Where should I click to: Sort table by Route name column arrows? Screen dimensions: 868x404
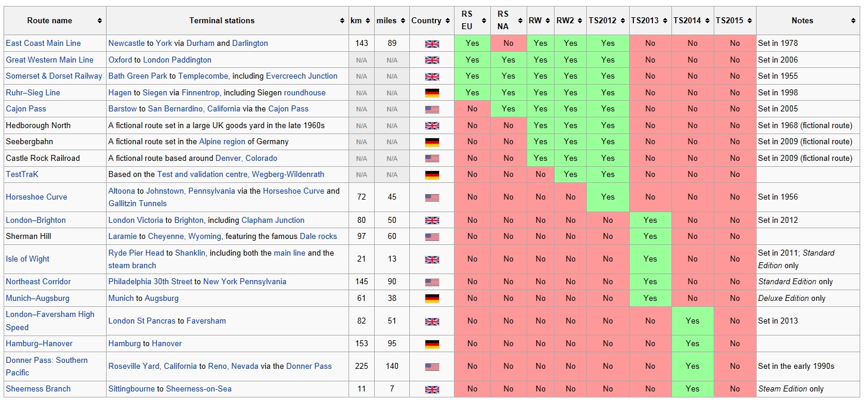[99, 21]
